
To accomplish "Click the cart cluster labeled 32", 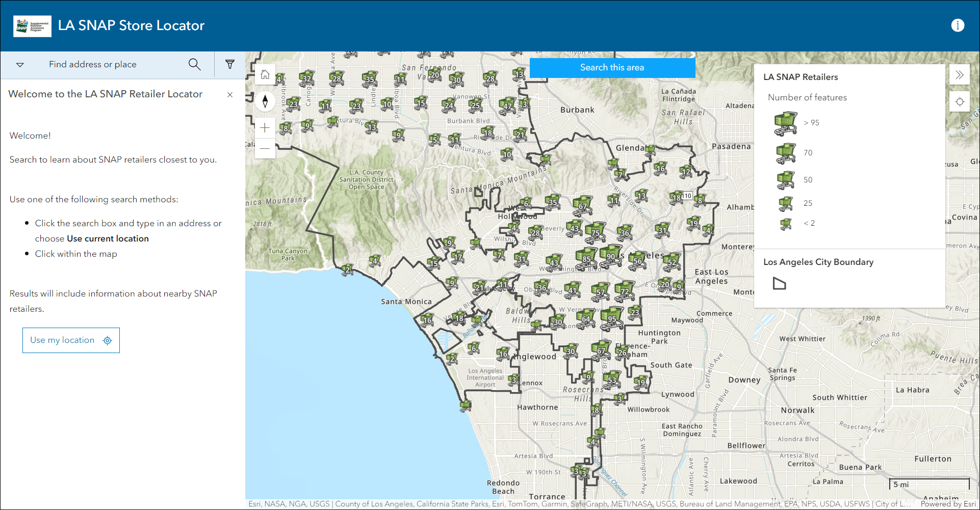I will click(306, 78).
